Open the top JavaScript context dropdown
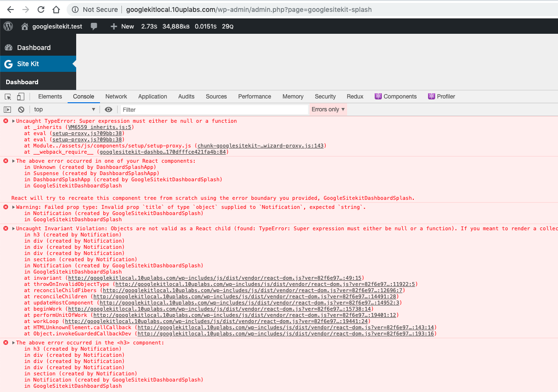Image resolution: width=558 pixels, height=392 pixels. (x=64, y=109)
